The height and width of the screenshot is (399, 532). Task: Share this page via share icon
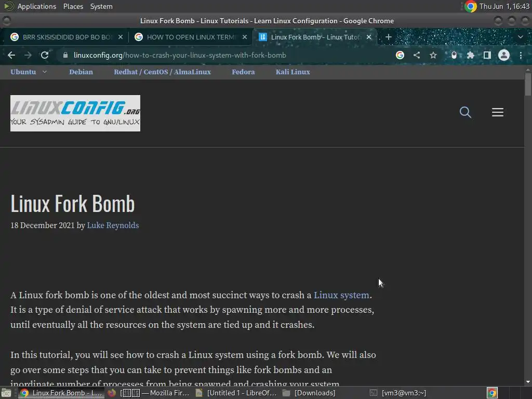point(417,55)
